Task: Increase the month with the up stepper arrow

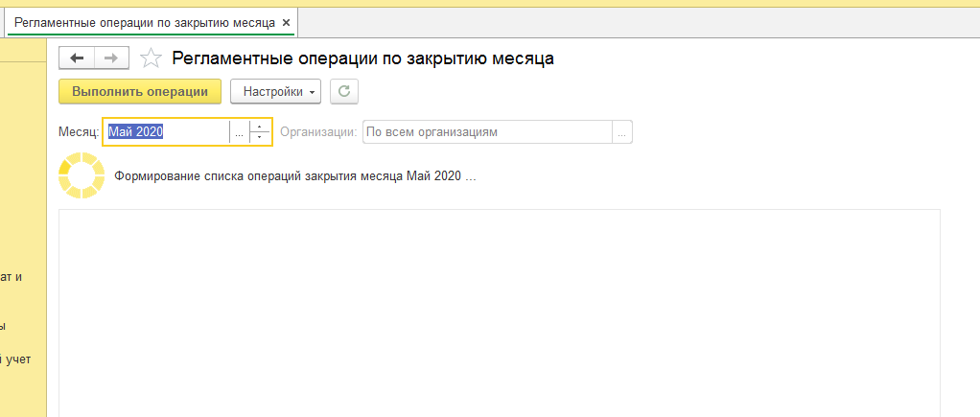Action: 259,127
